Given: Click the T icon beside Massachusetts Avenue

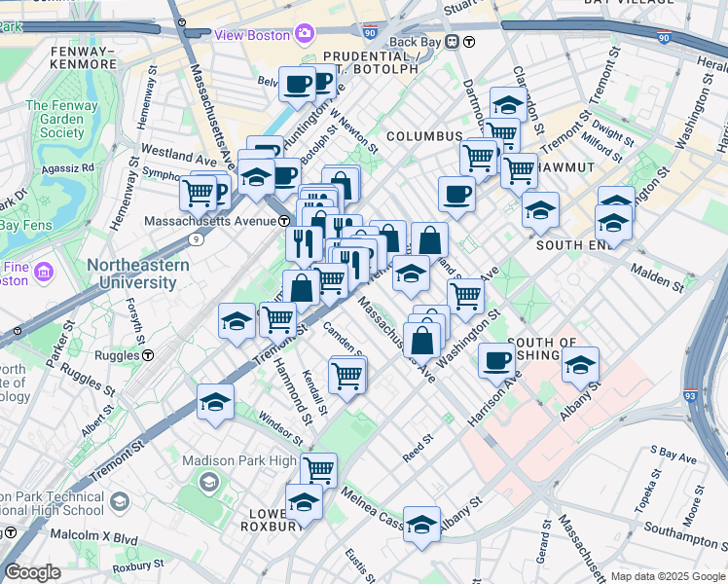Looking at the screenshot, I should (284, 221).
